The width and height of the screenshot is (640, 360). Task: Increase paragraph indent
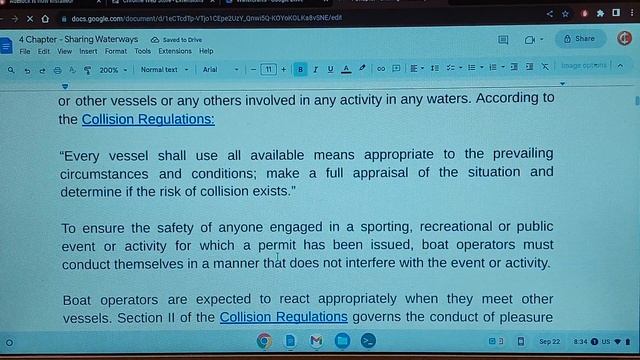tap(530, 67)
